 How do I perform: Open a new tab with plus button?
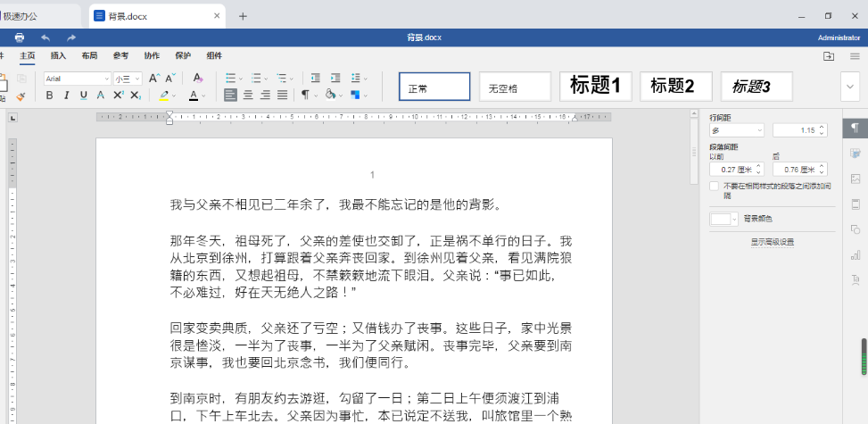243,16
